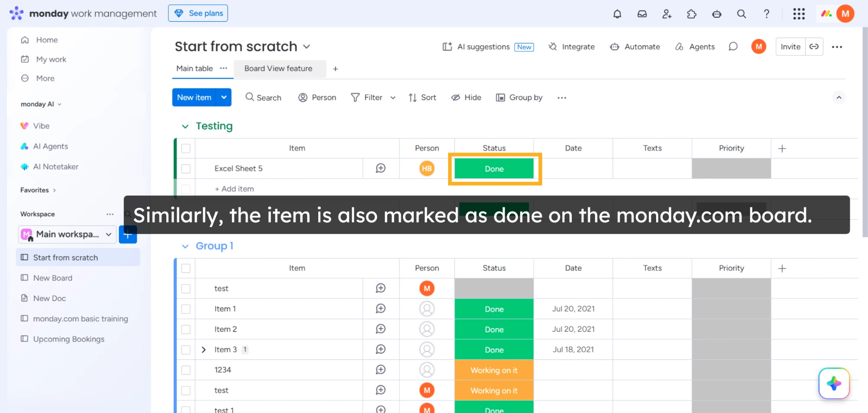Open Automate in board header
Image resolution: width=868 pixels, height=413 pixels.
tap(635, 47)
